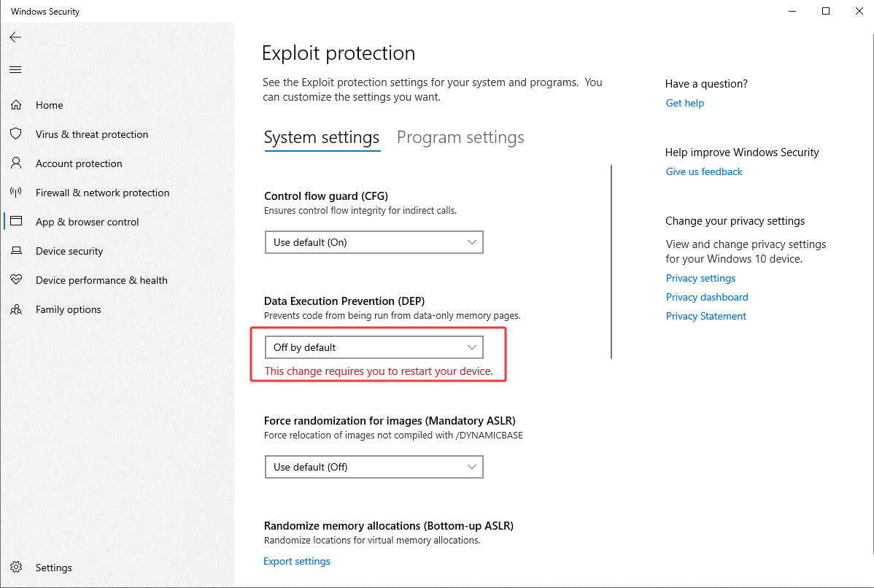874x588 pixels.
Task: Click the Export settings link
Action: coord(297,561)
